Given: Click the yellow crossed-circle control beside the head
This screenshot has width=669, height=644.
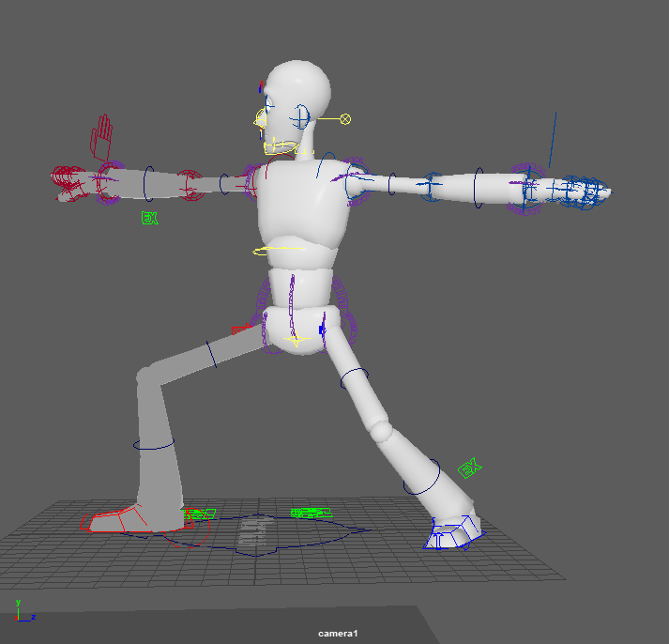Looking at the screenshot, I should 345,118.
